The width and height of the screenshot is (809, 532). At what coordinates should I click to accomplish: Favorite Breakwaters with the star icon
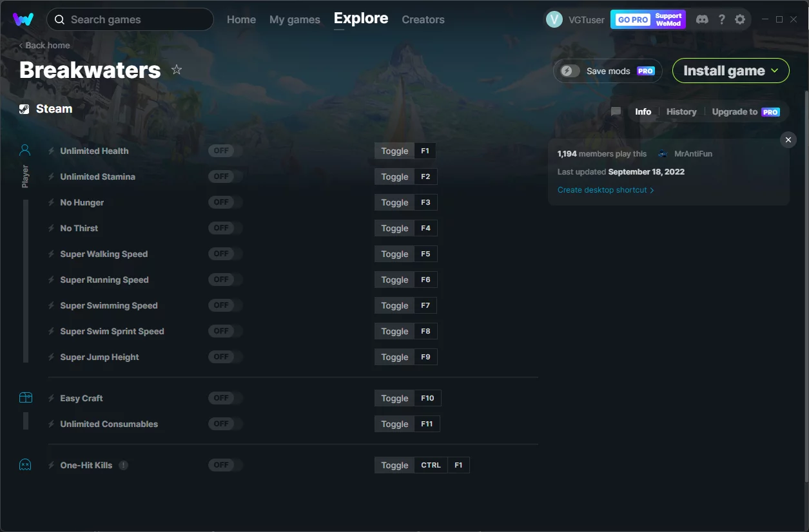coord(177,70)
